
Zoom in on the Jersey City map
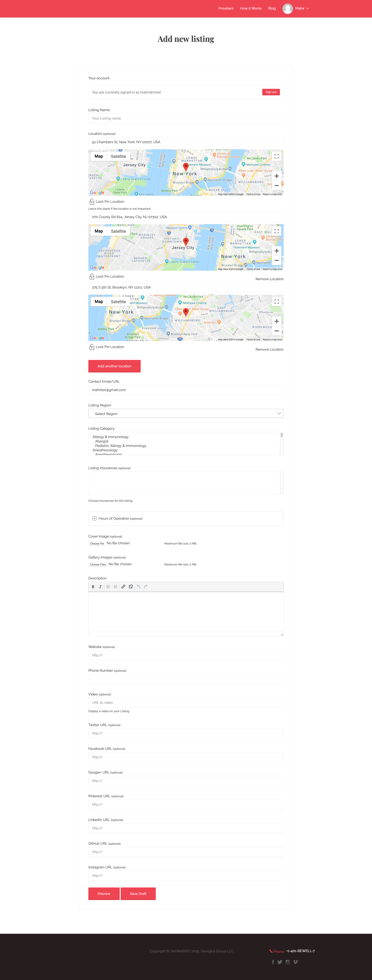tap(276, 251)
